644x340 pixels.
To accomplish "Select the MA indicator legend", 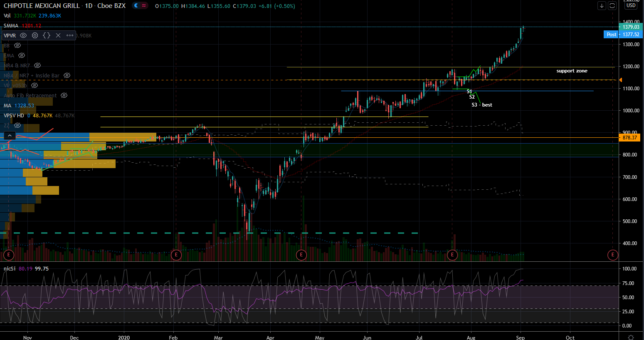I will 7,106.
